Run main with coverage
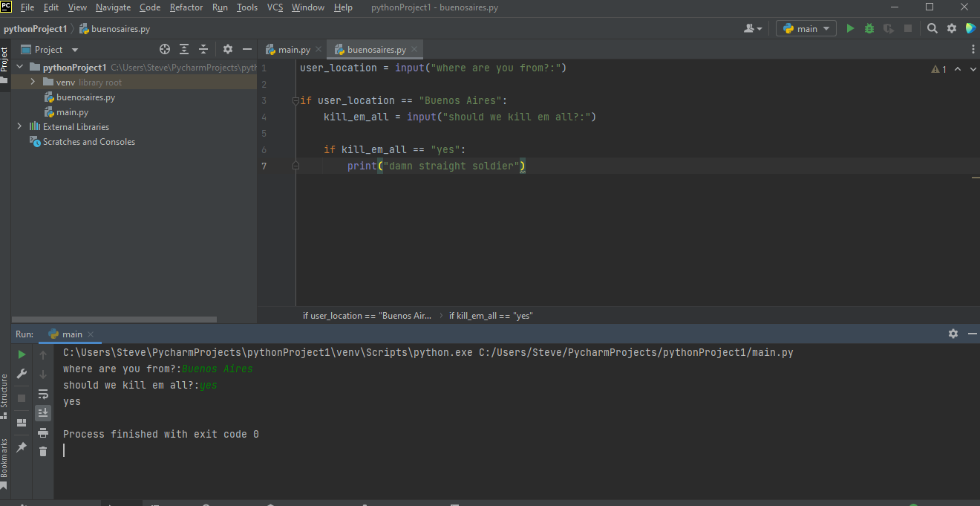This screenshot has height=506, width=980. coord(889,29)
